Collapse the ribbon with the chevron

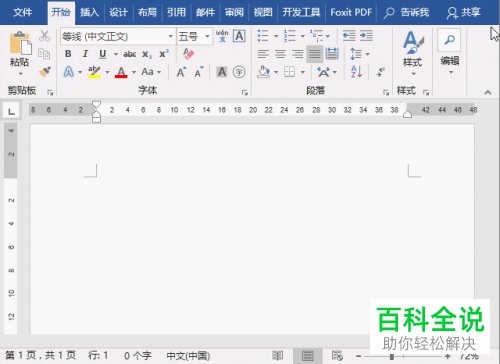(488, 92)
